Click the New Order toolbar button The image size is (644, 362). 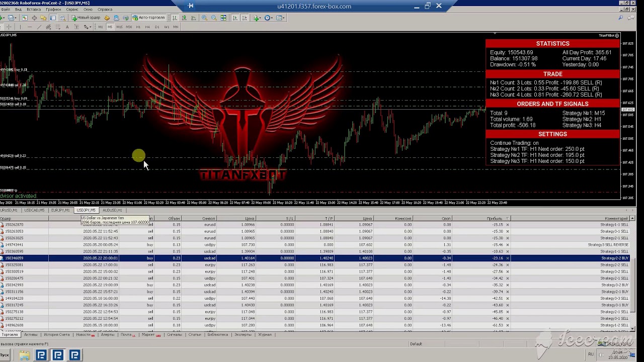pyautogui.click(x=86, y=18)
